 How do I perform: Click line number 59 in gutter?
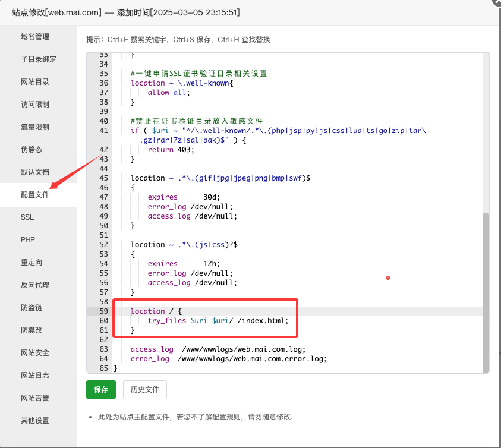click(x=103, y=311)
